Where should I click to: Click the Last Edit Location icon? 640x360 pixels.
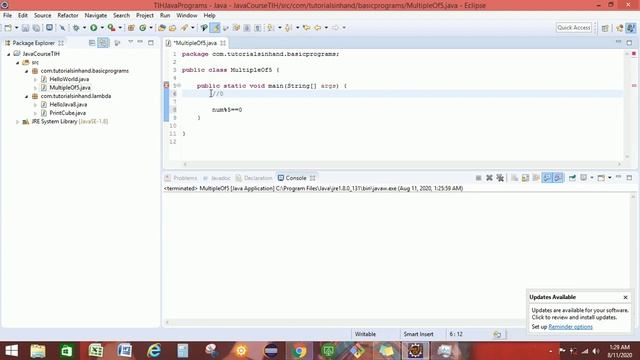[306, 28]
